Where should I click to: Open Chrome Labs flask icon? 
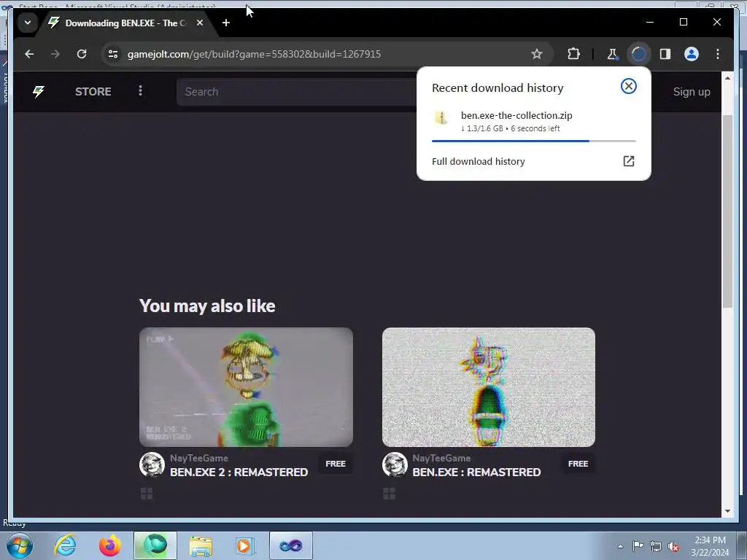pyautogui.click(x=612, y=54)
